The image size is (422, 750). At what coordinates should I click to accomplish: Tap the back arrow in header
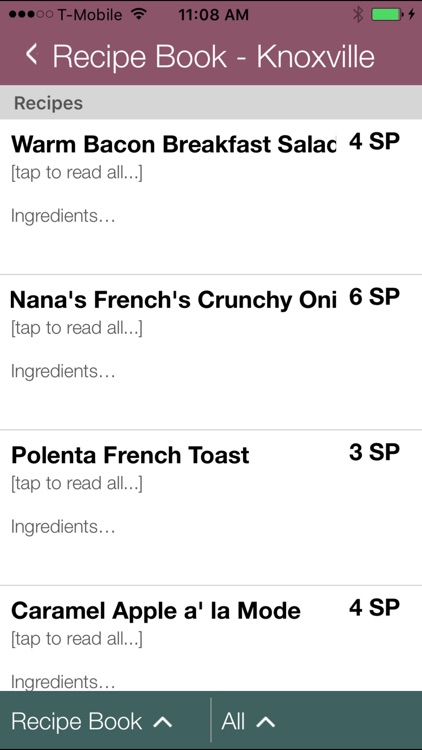pos(32,55)
